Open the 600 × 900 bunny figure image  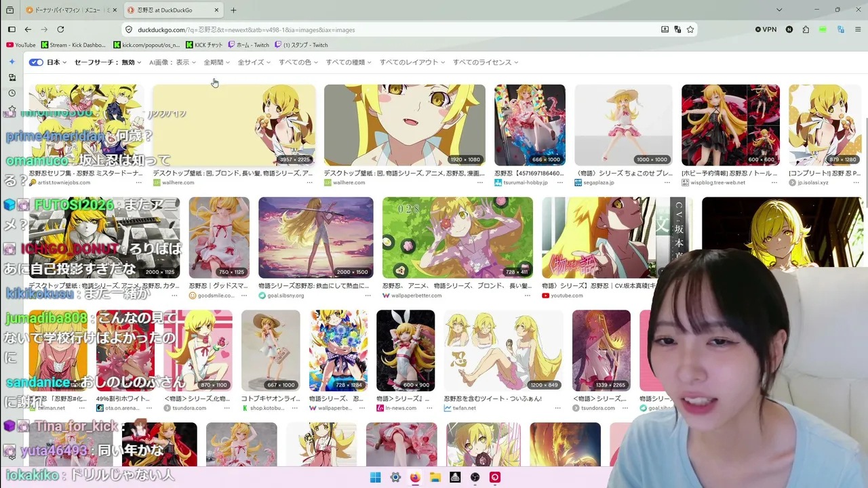pyautogui.click(x=406, y=351)
